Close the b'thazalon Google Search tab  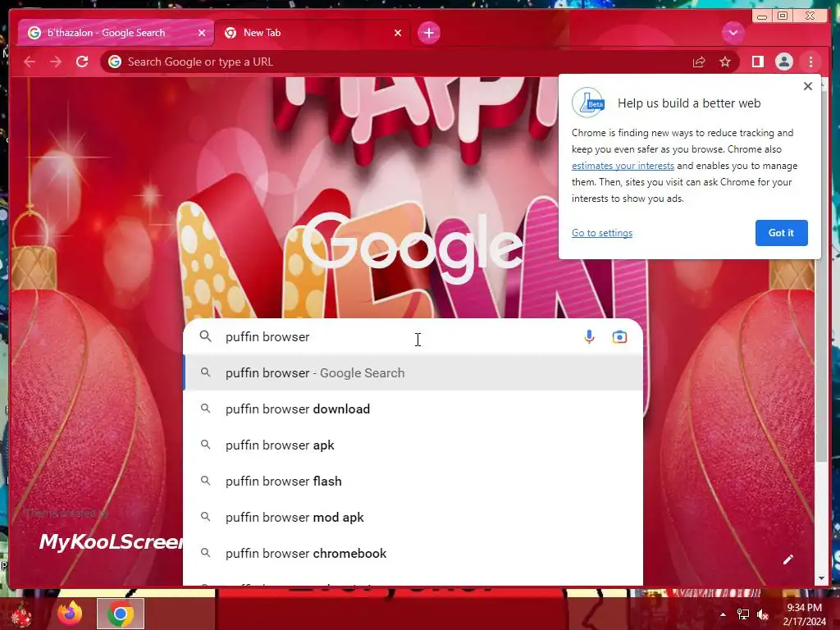pos(202,33)
